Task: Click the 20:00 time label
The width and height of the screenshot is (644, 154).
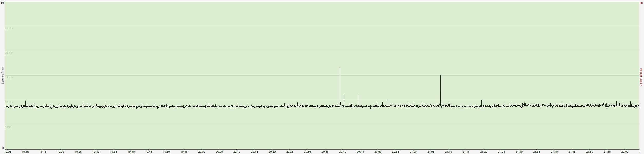Action: (x=202, y=152)
